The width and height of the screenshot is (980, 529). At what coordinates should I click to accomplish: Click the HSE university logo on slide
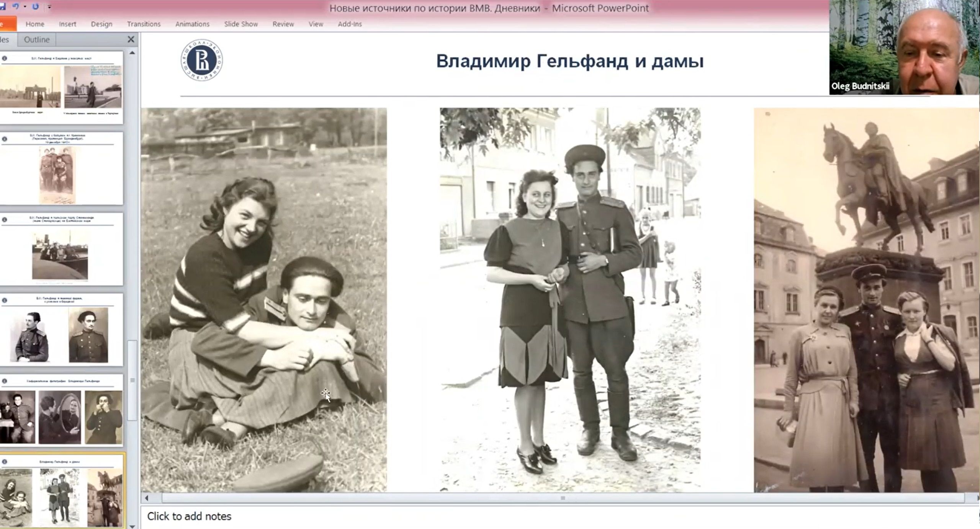coord(201,60)
